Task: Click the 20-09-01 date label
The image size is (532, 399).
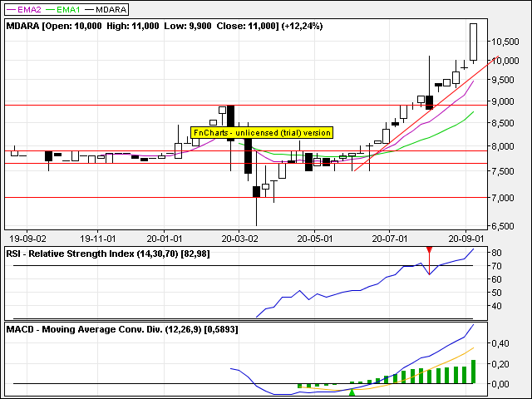Action: pos(466,239)
